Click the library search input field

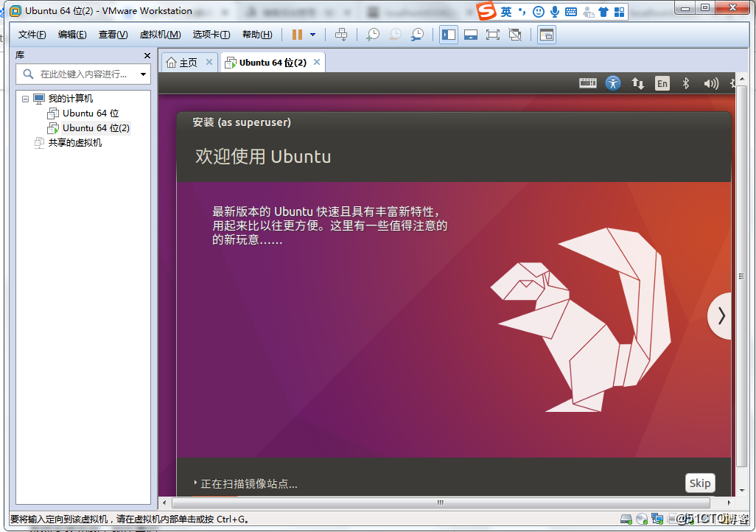tap(83, 74)
